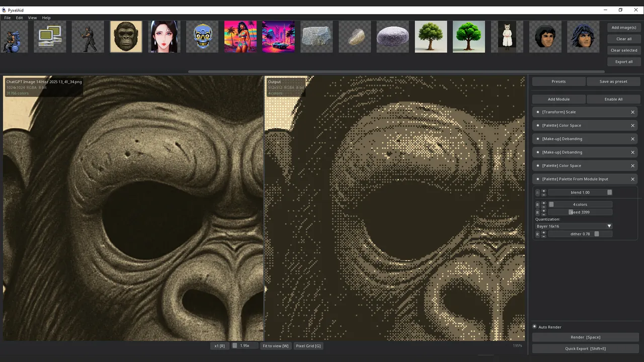Remove the first [Make-up] Debanding module
This screenshot has height=362, width=644.
click(632, 139)
